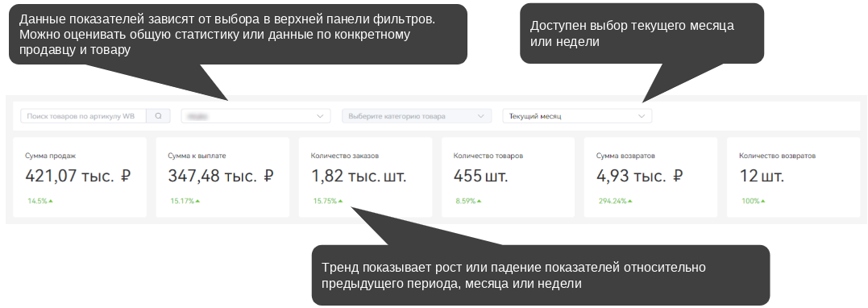Click the search magnifier icon button

click(x=158, y=116)
